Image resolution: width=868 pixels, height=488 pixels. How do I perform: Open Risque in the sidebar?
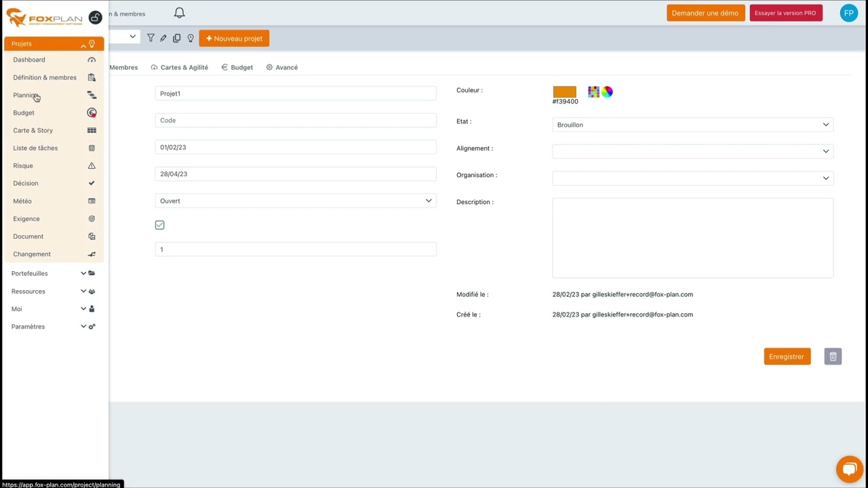(54, 165)
